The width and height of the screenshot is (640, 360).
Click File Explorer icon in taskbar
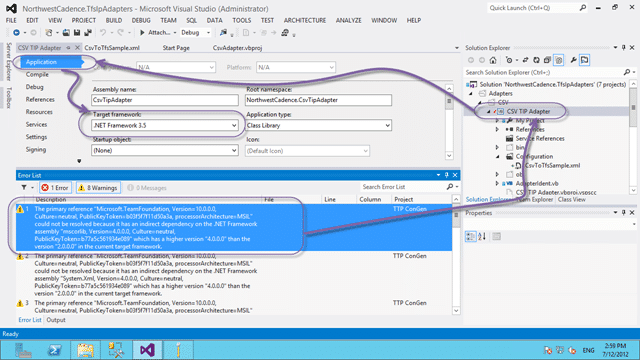coord(85,350)
